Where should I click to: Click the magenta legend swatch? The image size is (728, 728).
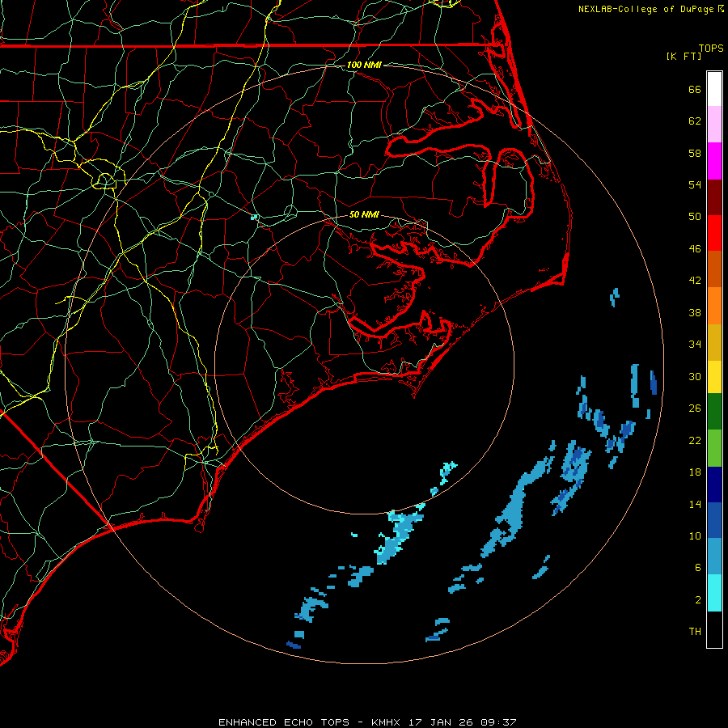click(714, 161)
